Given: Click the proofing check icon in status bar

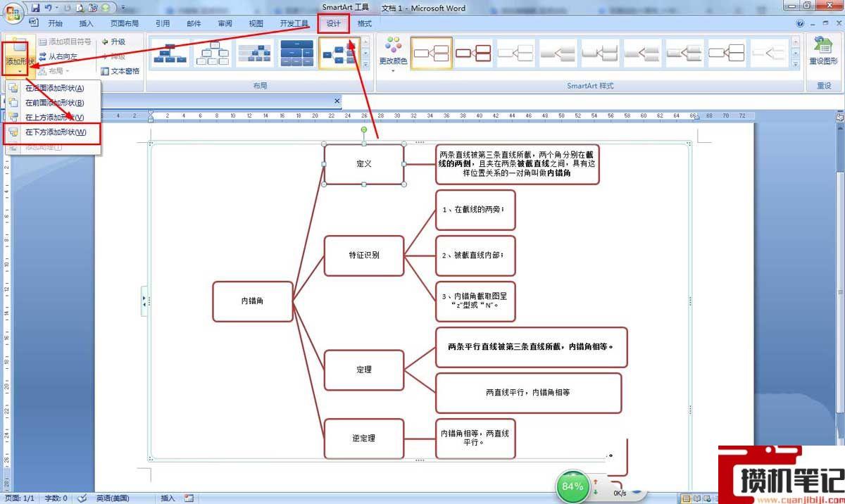Looking at the screenshot, I should tap(82, 498).
